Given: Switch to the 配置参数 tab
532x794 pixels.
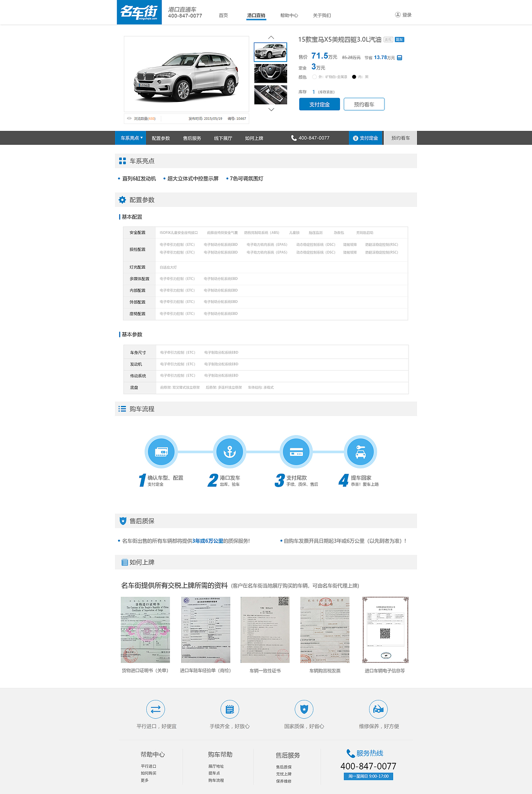Looking at the screenshot, I should [161, 138].
